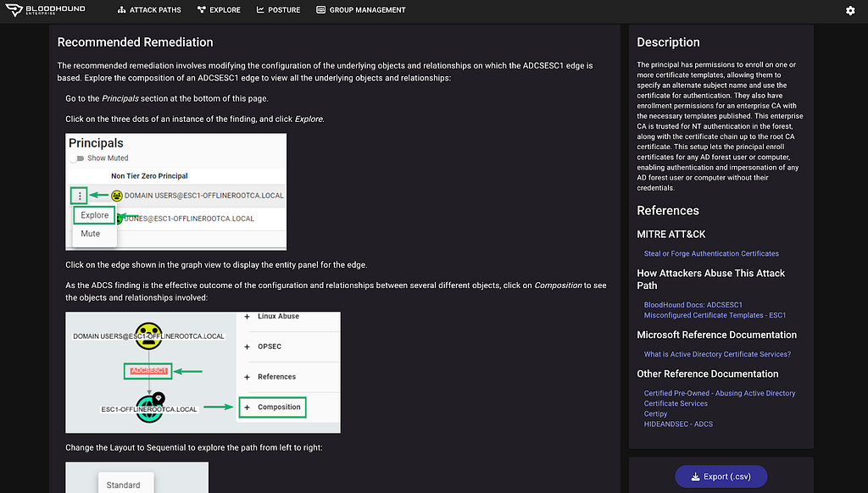868x493 pixels.
Task: Click the Explore graph icon
Action: tap(202, 10)
